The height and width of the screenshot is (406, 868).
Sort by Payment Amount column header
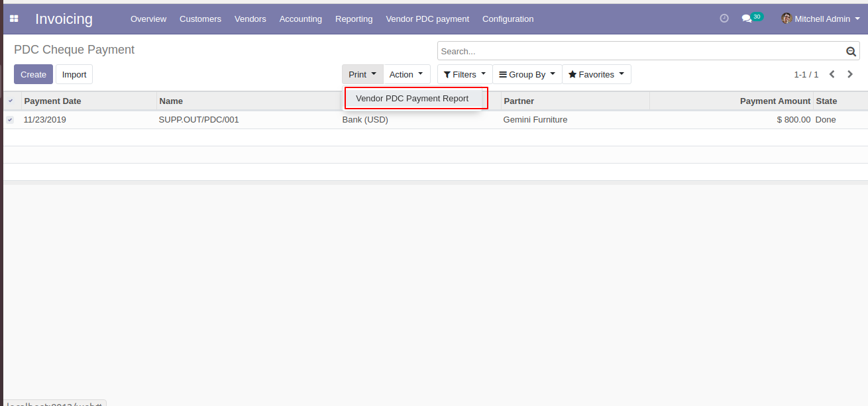[732, 101]
